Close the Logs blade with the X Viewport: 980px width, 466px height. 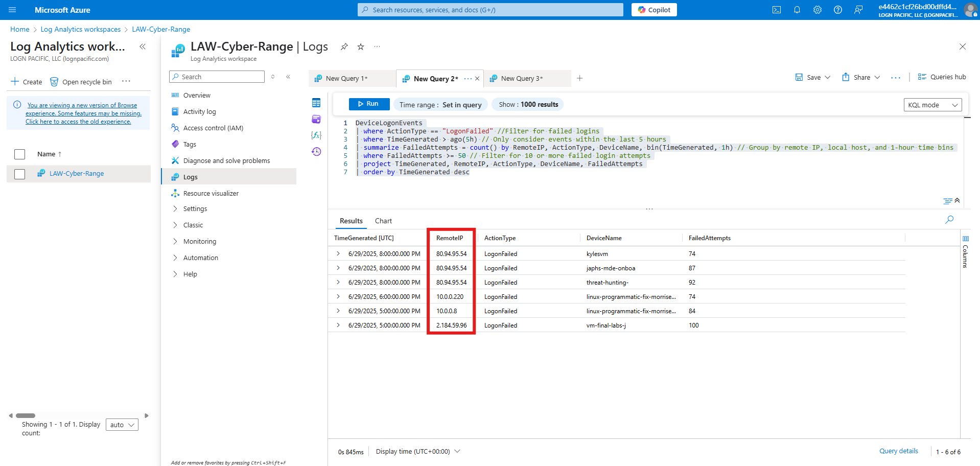[x=963, y=46]
